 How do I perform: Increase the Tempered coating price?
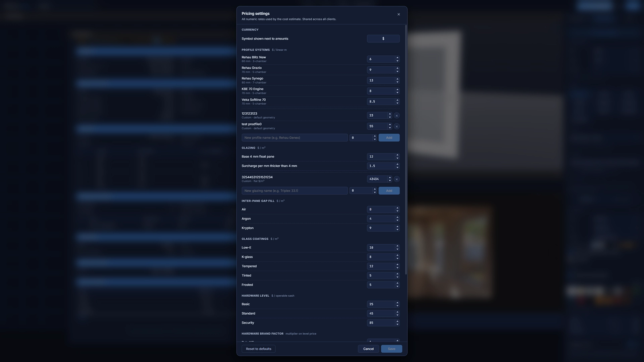(397, 265)
